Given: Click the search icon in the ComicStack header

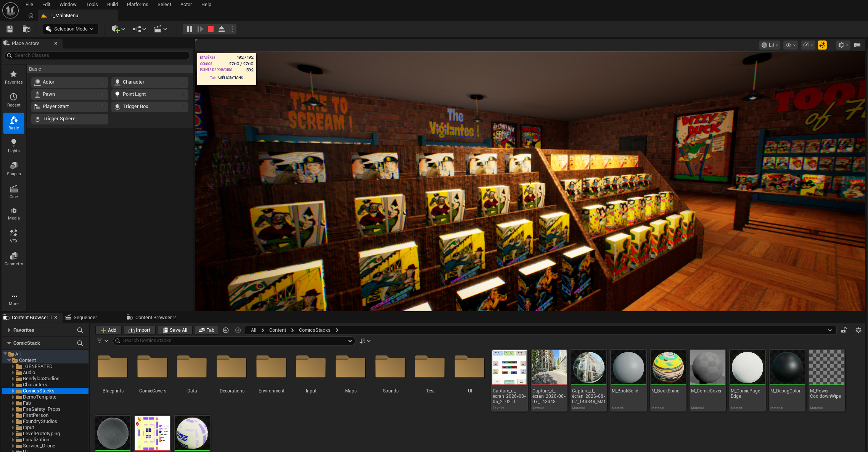Looking at the screenshot, I should coord(80,343).
